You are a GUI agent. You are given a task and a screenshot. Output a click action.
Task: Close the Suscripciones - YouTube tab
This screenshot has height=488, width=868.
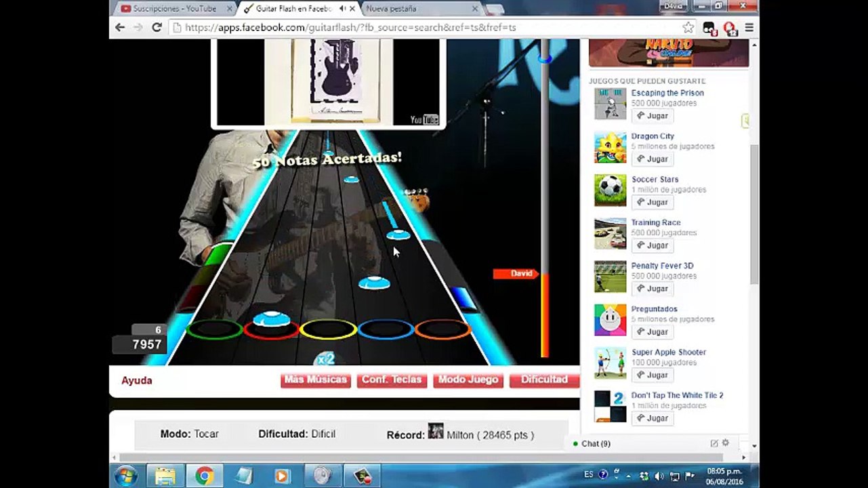tap(229, 9)
